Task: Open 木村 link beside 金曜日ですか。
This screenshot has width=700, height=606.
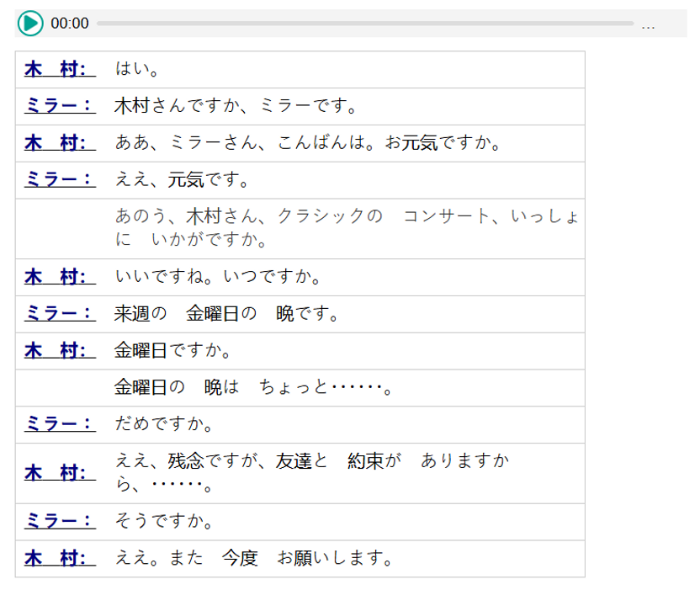Action: click(x=60, y=351)
